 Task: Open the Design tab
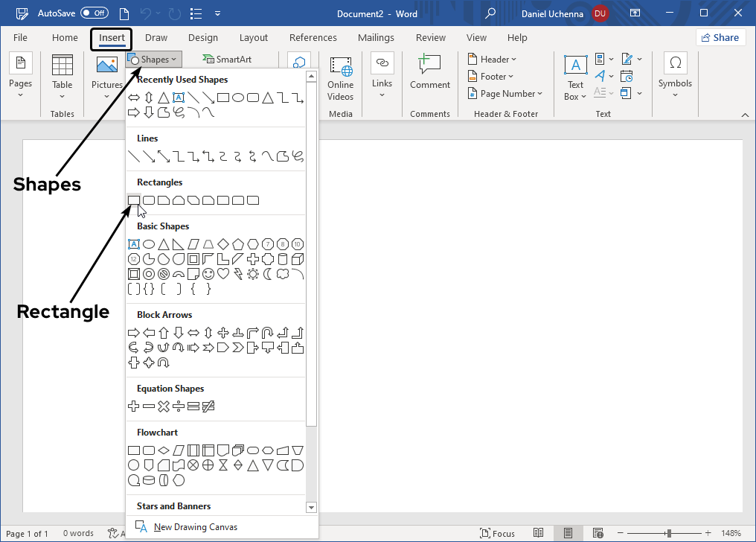tap(203, 38)
